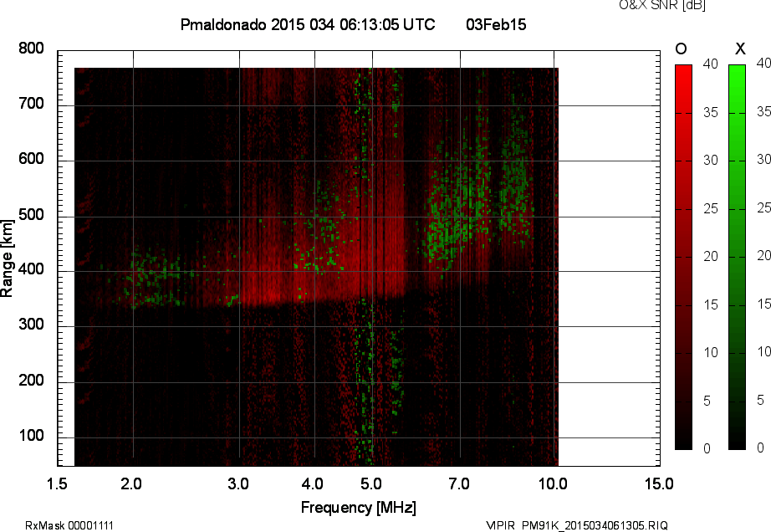
Task: Click the 15.0 tick label on frequency axis
Action: point(659,484)
